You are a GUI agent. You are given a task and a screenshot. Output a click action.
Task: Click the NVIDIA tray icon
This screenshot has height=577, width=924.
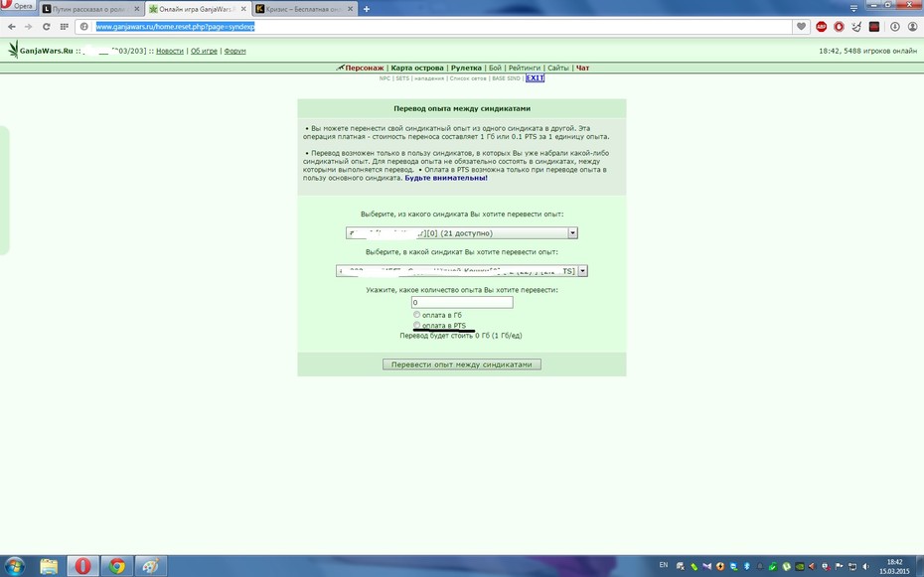[800, 566]
